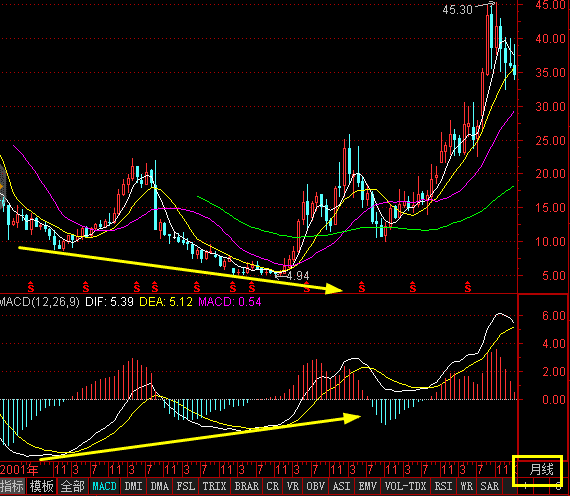Click the 指标 button
The width and height of the screenshot is (570, 496).
point(12,487)
